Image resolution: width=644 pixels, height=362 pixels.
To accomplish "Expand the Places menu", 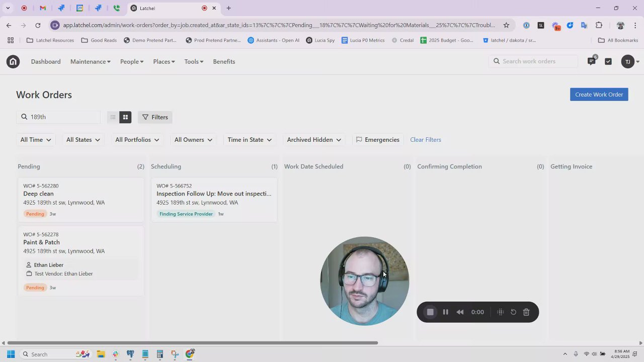I will point(164,62).
